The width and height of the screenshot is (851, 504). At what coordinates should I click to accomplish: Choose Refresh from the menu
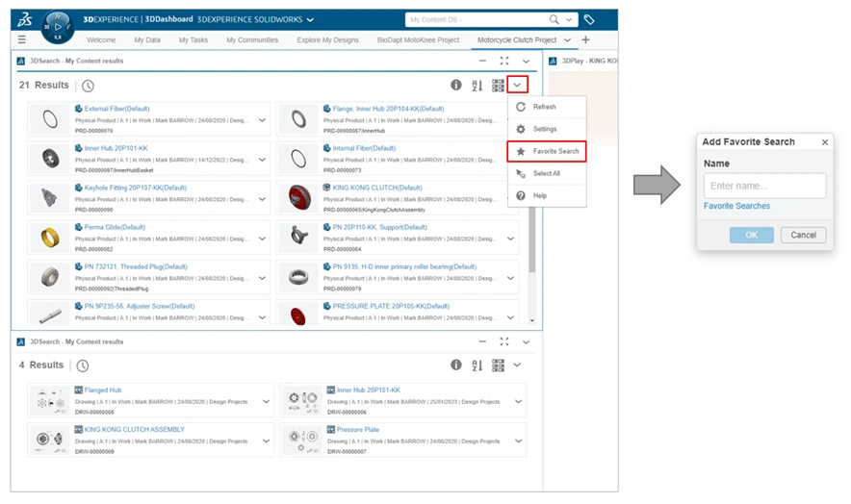pos(547,107)
